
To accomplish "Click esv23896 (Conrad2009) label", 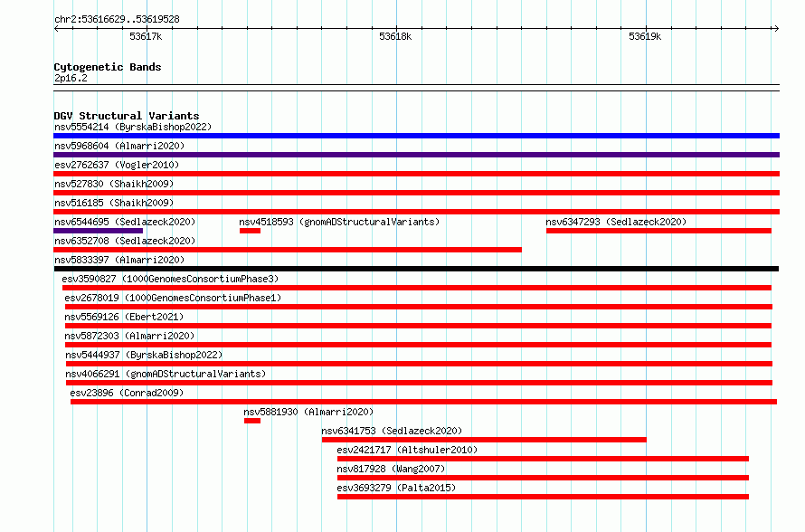I will (x=127, y=393).
